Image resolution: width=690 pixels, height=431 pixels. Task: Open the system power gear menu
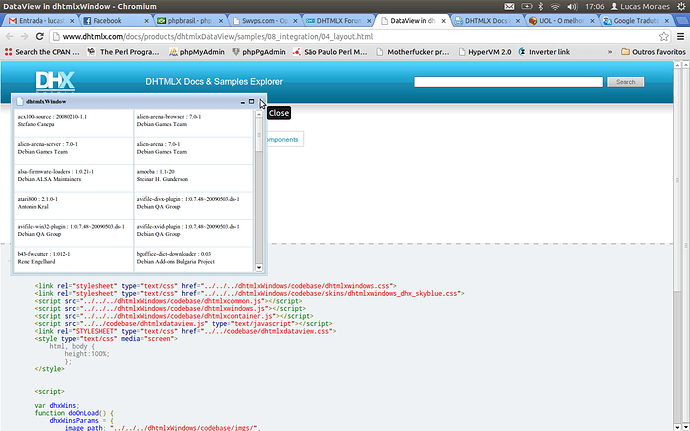pyautogui.click(x=682, y=6)
